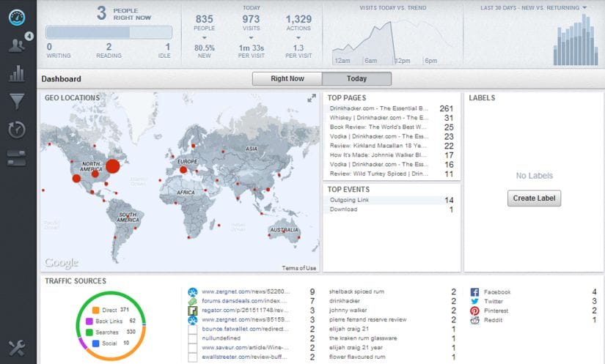Screen dimensions: 605x364
Task: Switch to the Right Now view
Action: click(287, 79)
